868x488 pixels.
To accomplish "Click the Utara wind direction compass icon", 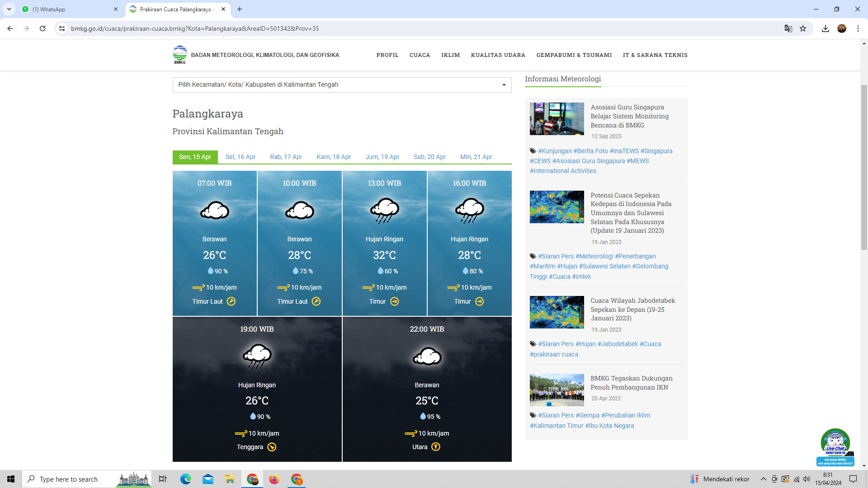I will tap(436, 447).
